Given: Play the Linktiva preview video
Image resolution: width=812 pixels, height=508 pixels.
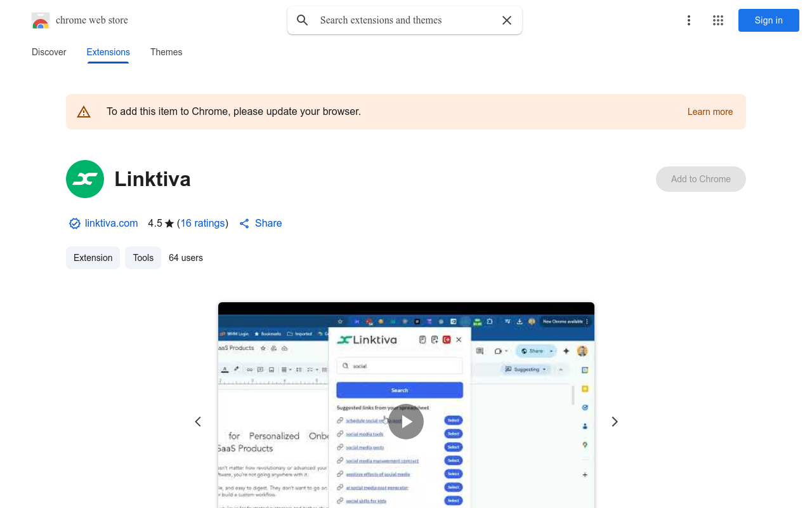Looking at the screenshot, I should point(406,422).
